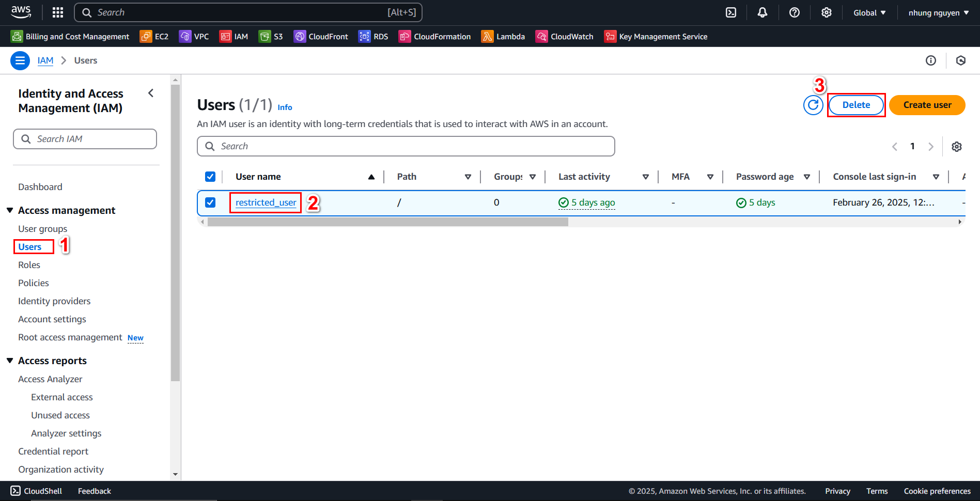Open Key Management Service shortcut
Viewport: 980px width, 501px height.
tap(656, 37)
